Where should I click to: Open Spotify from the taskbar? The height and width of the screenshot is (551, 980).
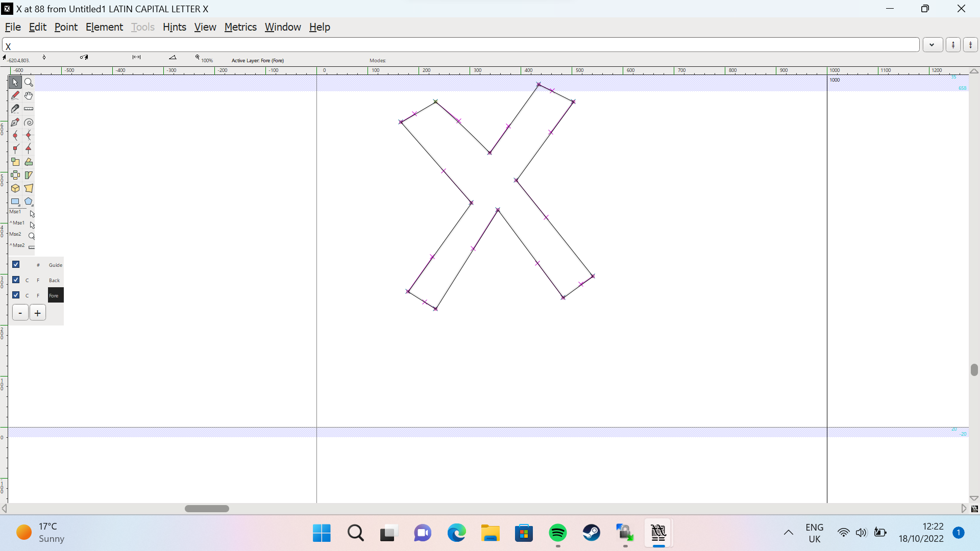pyautogui.click(x=558, y=533)
